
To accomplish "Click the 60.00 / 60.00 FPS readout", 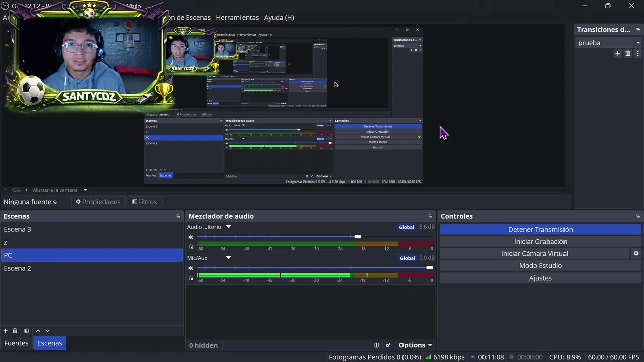I will (613, 357).
